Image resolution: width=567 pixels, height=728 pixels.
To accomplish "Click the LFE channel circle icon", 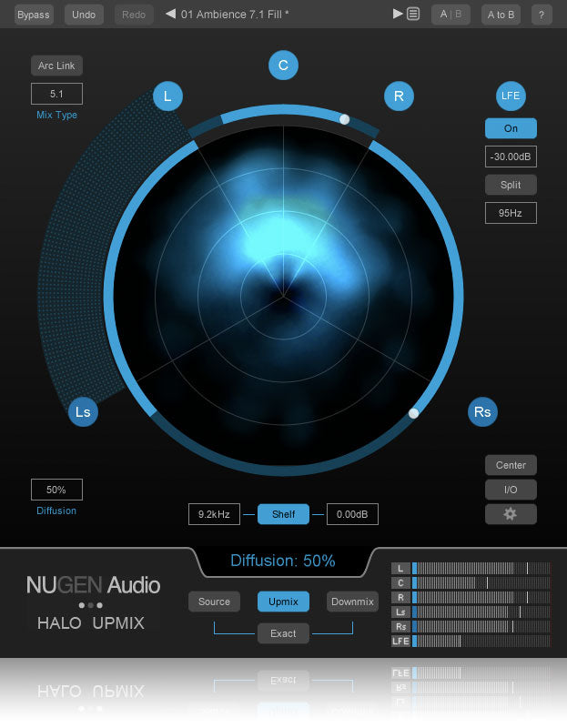I will point(511,96).
